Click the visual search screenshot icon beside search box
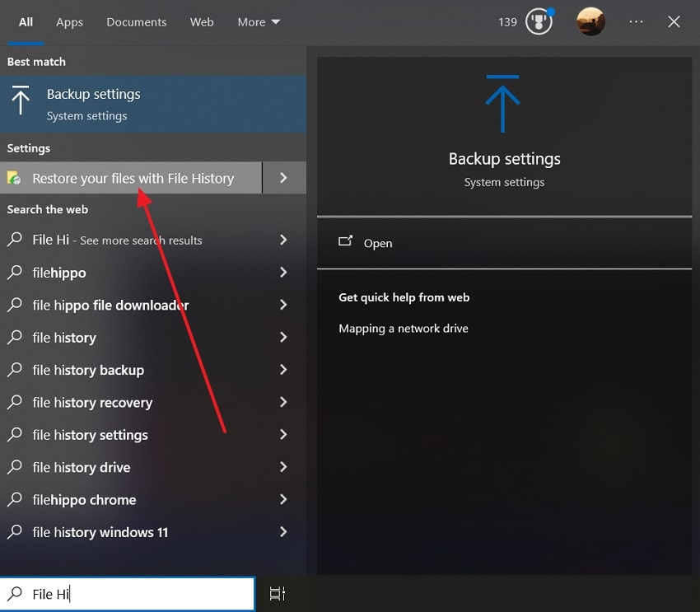 277,593
